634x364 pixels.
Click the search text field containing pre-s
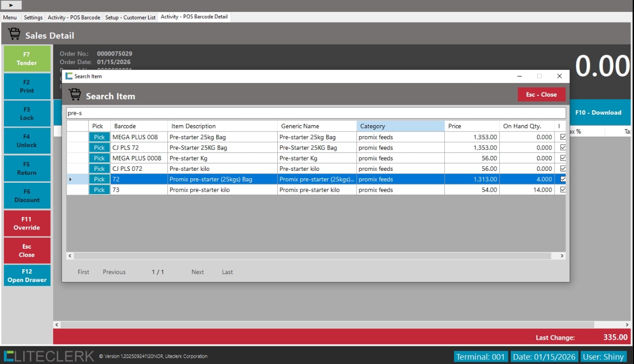[316, 113]
